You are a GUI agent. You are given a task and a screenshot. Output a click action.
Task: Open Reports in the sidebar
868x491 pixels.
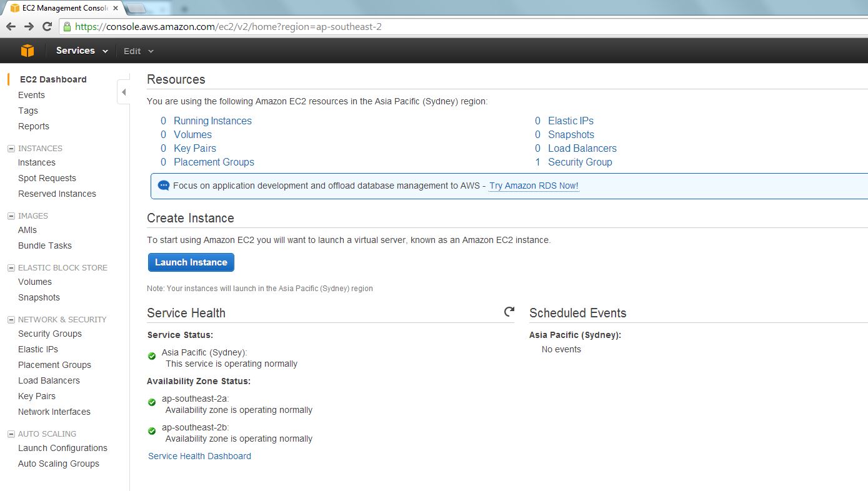pos(34,126)
